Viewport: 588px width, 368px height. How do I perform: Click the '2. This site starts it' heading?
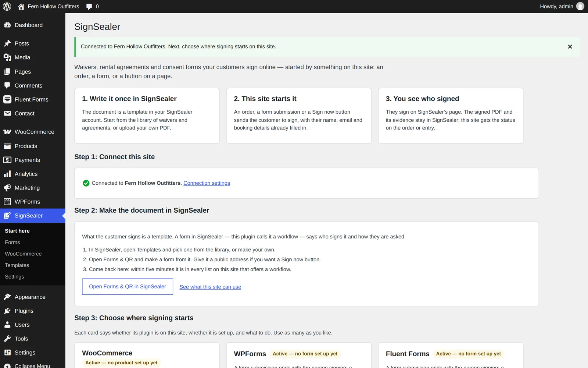265,99
